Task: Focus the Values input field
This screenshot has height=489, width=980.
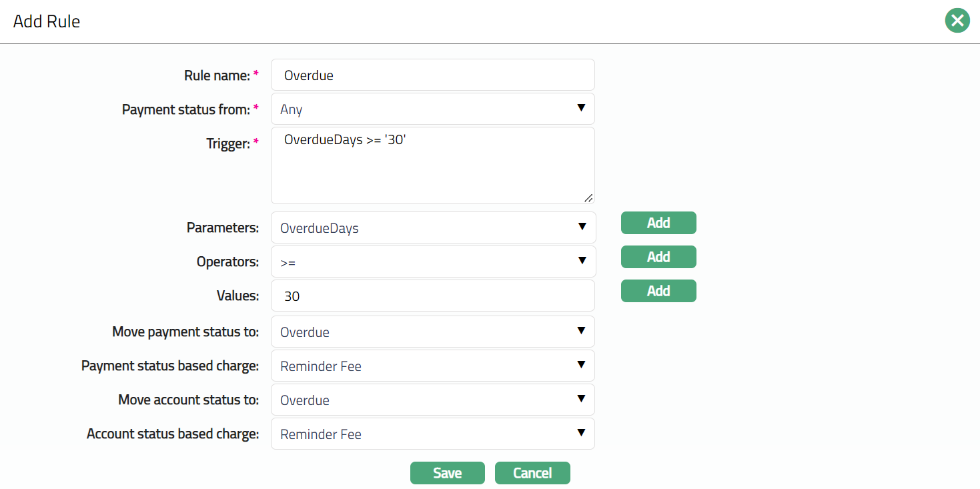Action: point(432,296)
